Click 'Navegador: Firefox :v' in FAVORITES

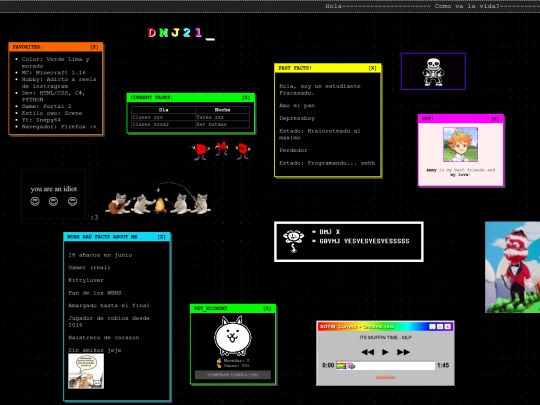click(x=59, y=127)
